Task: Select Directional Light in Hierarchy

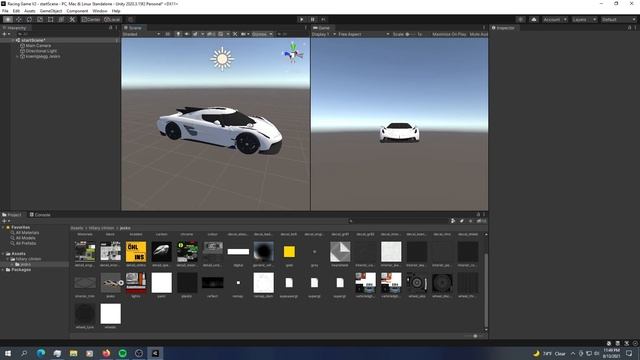Action: click(41, 51)
